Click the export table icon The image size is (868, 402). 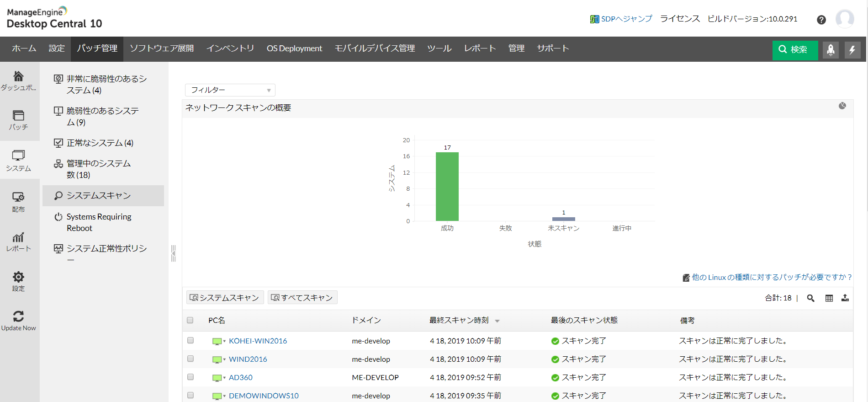(x=845, y=298)
